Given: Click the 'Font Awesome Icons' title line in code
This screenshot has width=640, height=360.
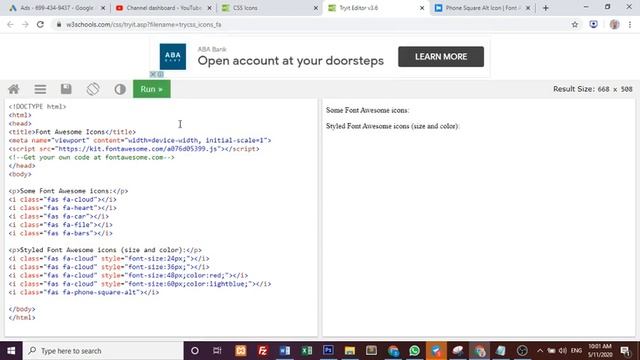Looking at the screenshot, I should pos(72,132).
